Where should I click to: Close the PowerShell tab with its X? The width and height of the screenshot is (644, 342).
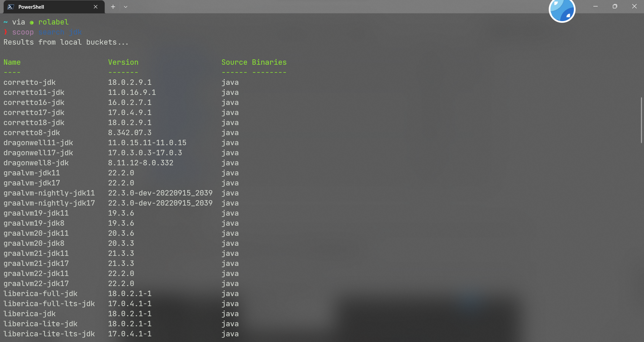(96, 7)
